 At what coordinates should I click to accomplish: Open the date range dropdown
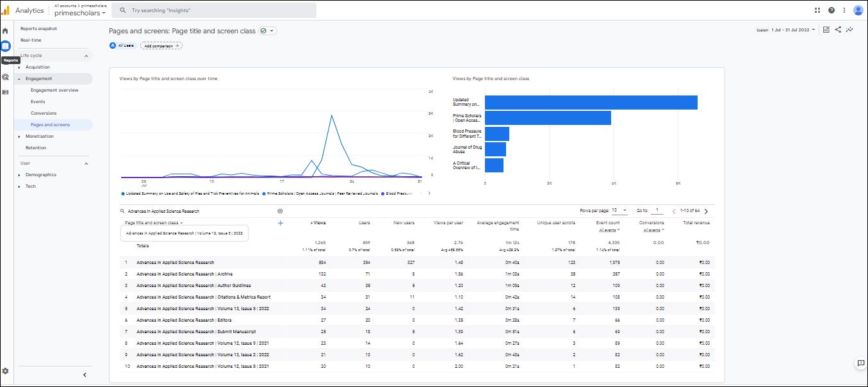pyautogui.click(x=794, y=30)
